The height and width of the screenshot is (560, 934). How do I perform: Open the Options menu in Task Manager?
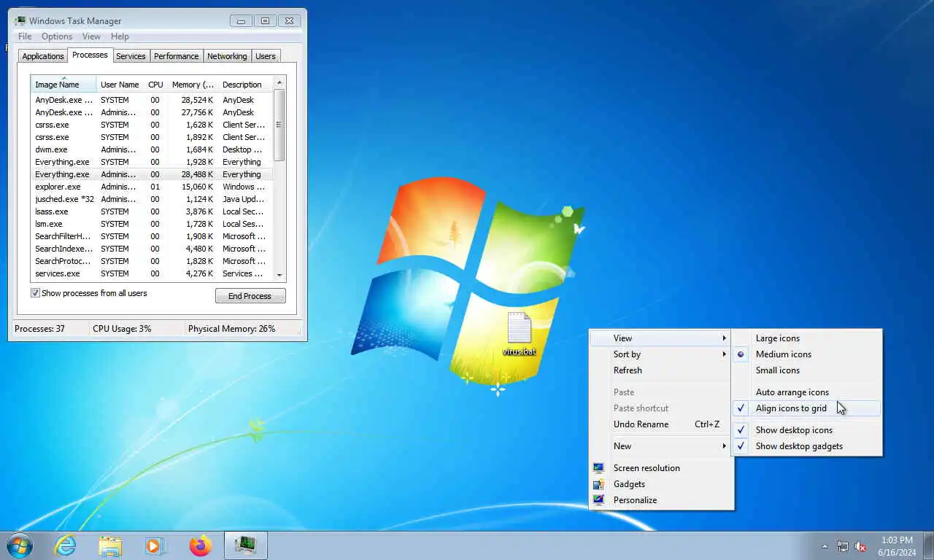(x=57, y=36)
